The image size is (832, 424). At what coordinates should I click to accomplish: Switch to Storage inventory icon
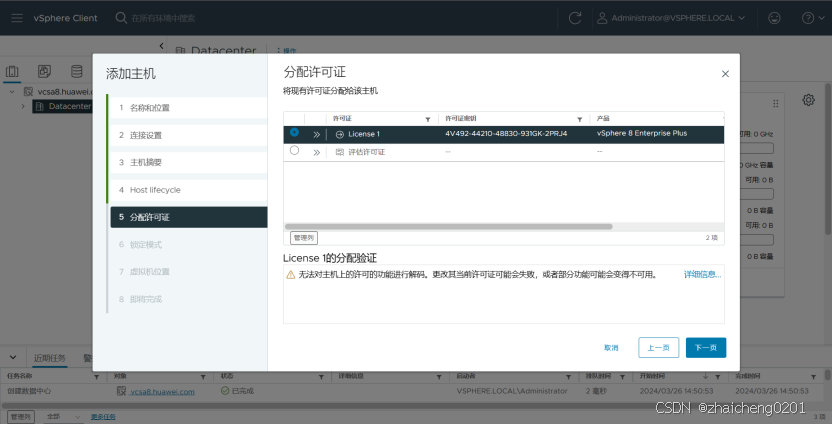(x=77, y=72)
